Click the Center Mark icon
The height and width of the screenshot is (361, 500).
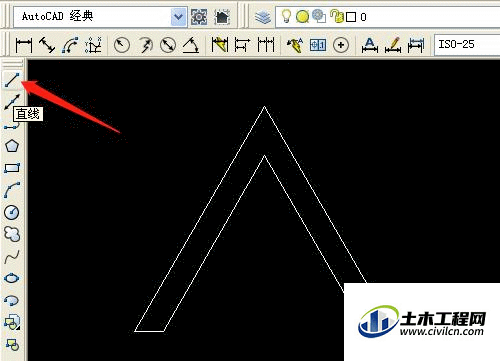tap(341, 45)
